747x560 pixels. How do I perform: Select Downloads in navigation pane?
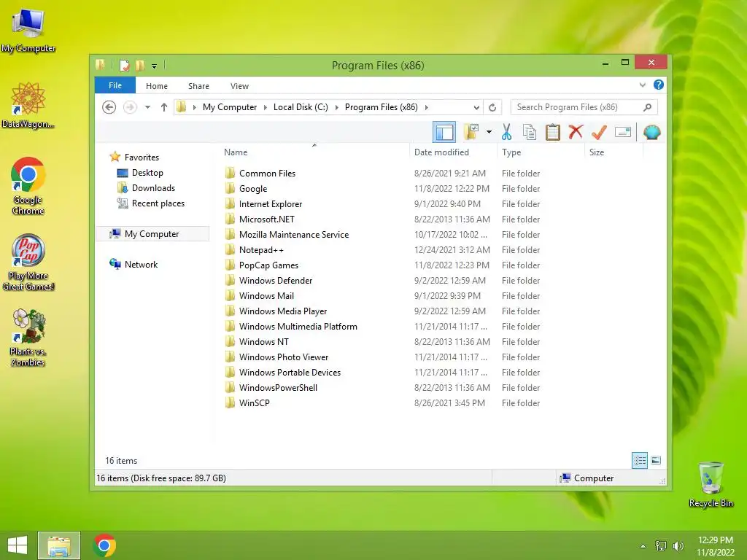pyautogui.click(x=153, y=188)
